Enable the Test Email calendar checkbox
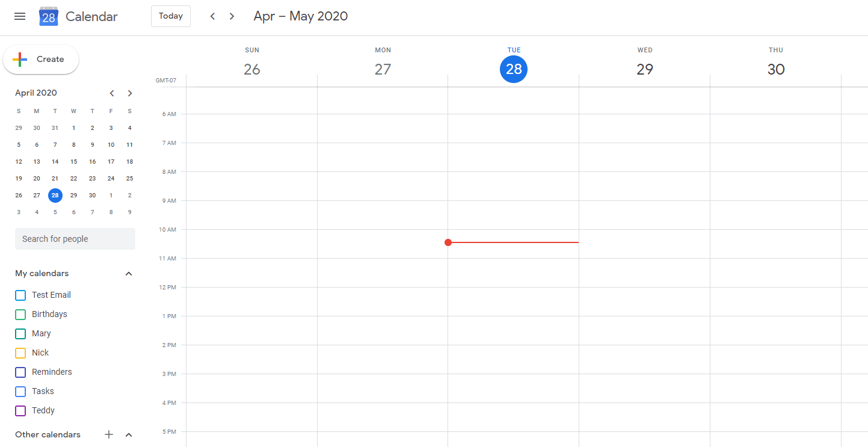 [20, 295]
